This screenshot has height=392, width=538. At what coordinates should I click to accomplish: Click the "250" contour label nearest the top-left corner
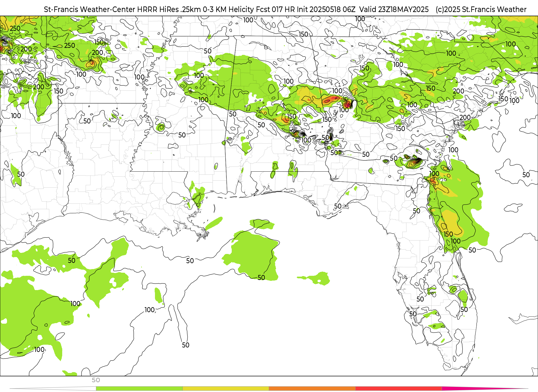(15, 28)
